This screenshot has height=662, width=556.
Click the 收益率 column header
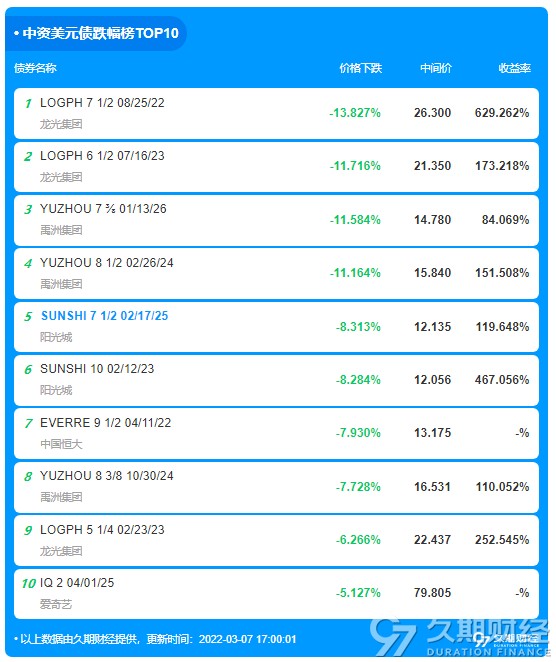point(514,68)
